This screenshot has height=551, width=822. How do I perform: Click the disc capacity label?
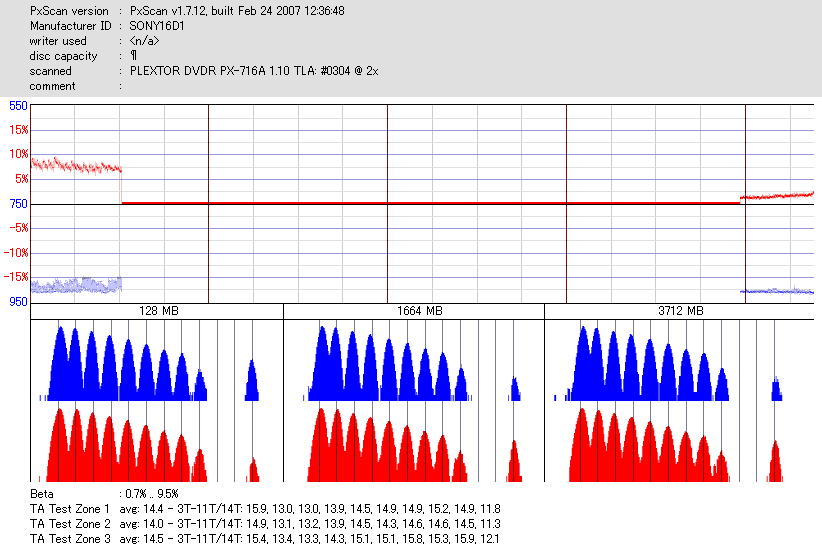pos(63,56)
